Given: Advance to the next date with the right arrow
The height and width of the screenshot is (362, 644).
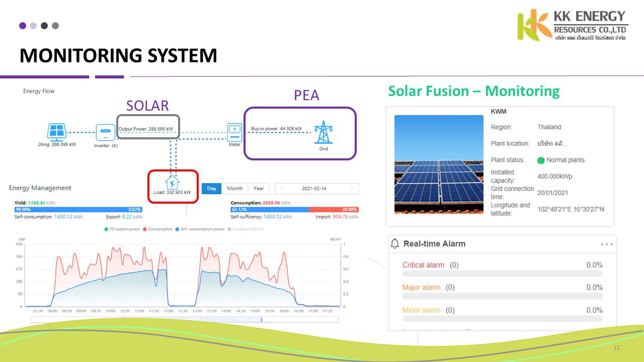Looking at the screenshot, I should pos(352,188).
